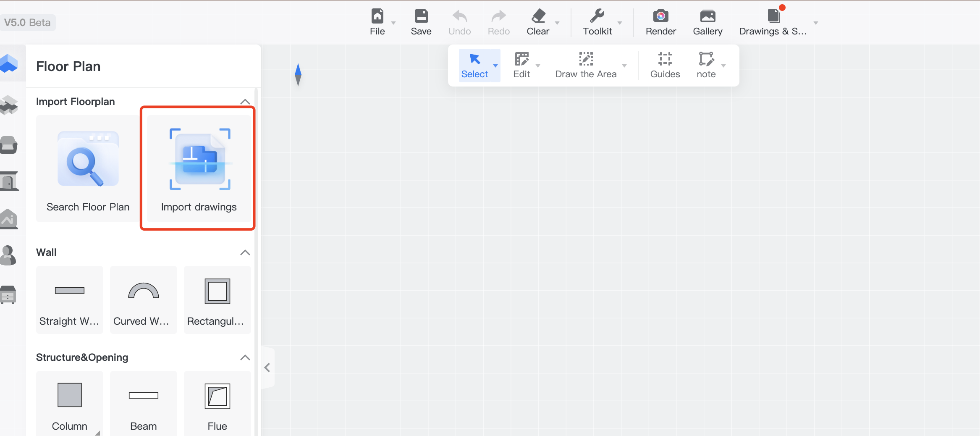
Task: Collapse the Wall section
Action: tap(245, 252)
